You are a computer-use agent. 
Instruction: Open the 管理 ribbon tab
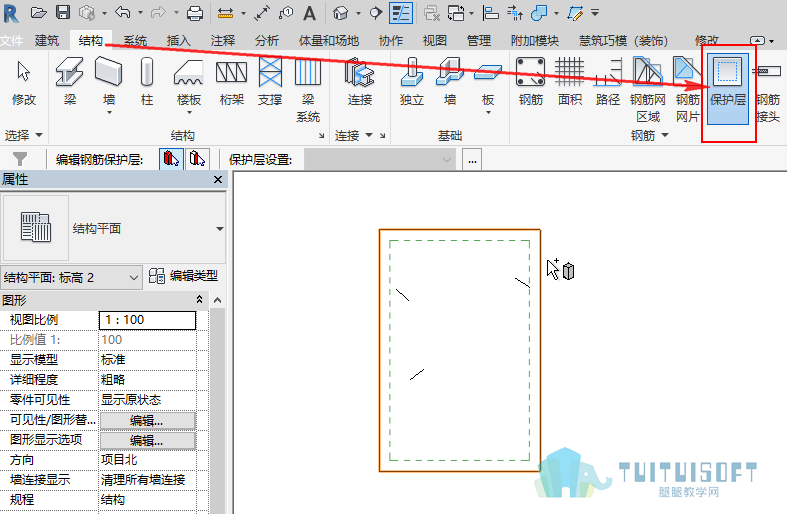[x=479, y=40]
